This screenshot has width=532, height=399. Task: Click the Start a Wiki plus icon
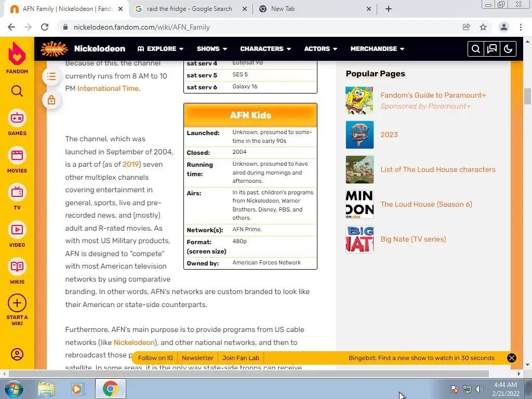(17, 303)
